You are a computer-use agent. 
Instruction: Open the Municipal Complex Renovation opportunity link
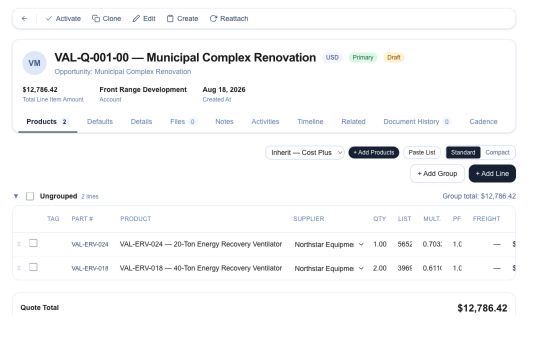click(142, 71)
